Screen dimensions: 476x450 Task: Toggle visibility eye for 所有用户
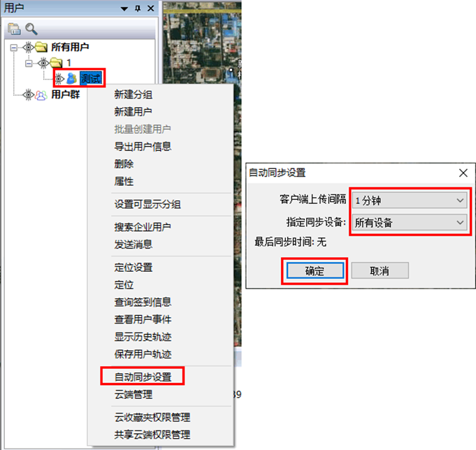pos(28,47)
